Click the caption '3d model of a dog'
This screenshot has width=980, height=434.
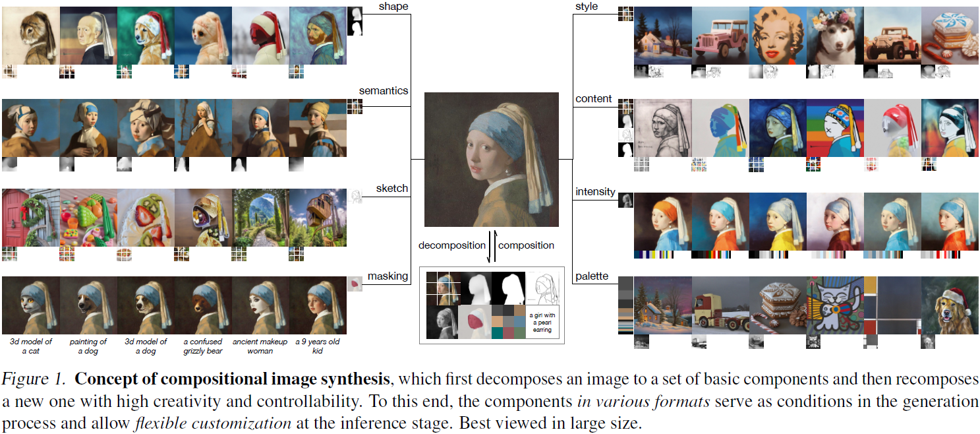pyautogui.click(x=146, y=346)
